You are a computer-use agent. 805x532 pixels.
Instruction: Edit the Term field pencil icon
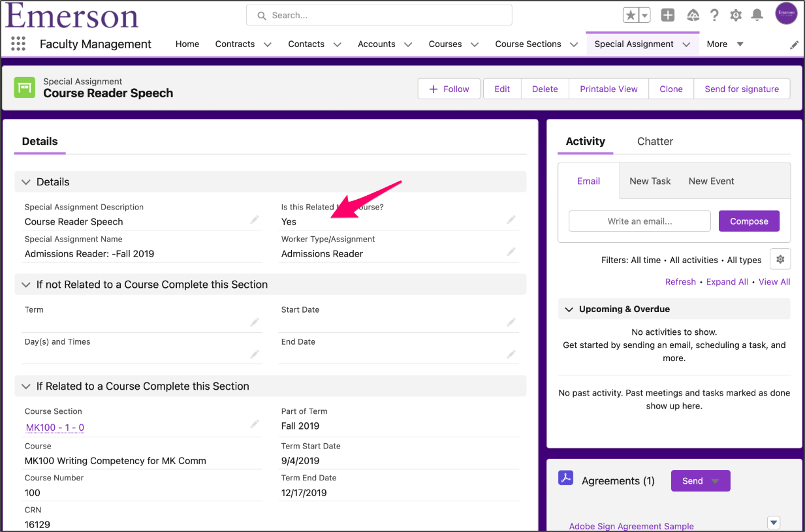pyautogui.click(x=255, y=322)
